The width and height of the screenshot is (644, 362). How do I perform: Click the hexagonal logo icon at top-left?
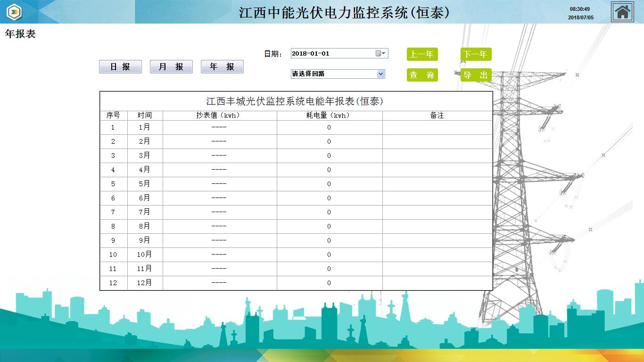[15, 12]
